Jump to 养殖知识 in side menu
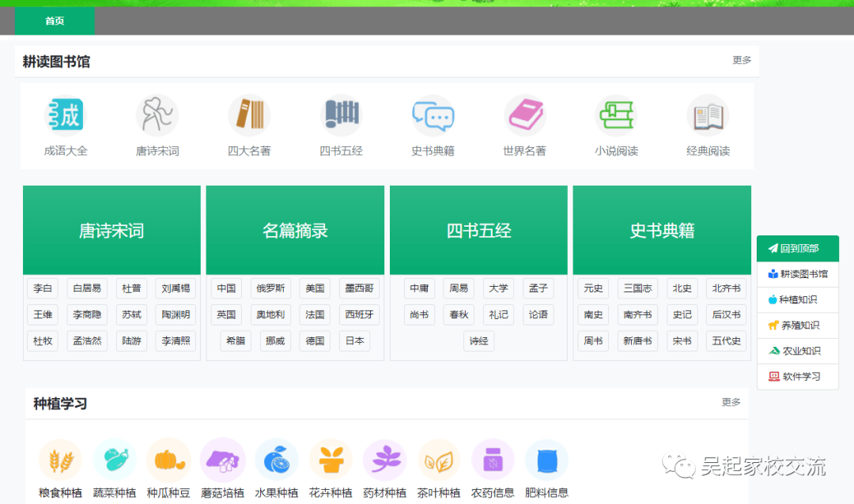Screen dimensions: 854x504 798,325
